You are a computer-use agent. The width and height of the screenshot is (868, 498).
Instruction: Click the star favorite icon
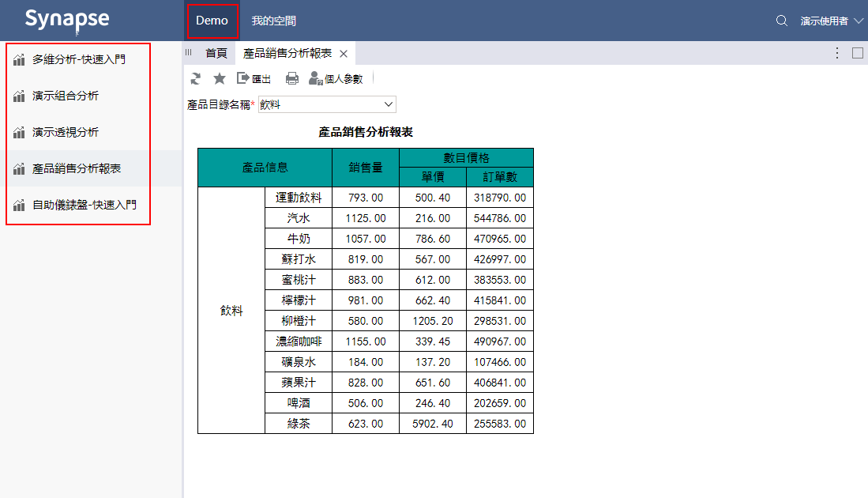220,78
